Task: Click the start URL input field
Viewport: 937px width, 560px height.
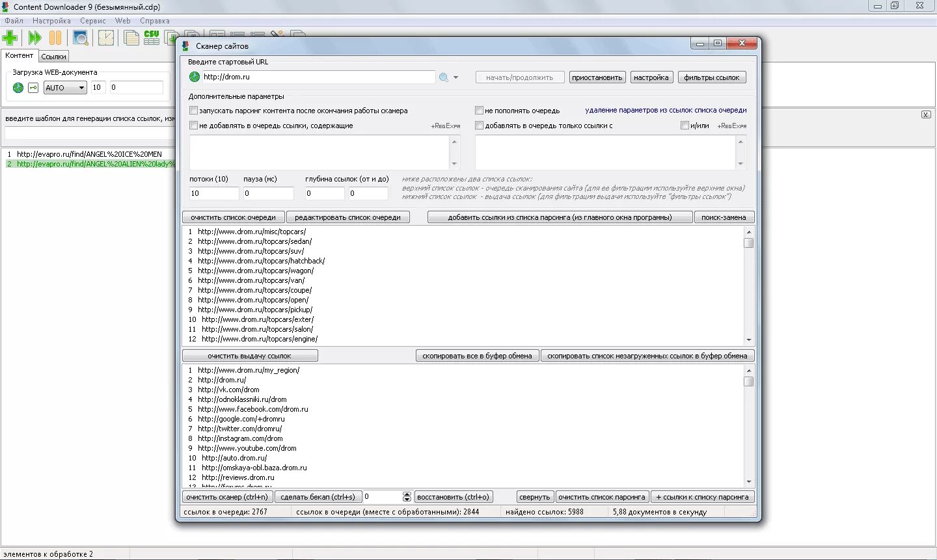Action: [319, 77]
